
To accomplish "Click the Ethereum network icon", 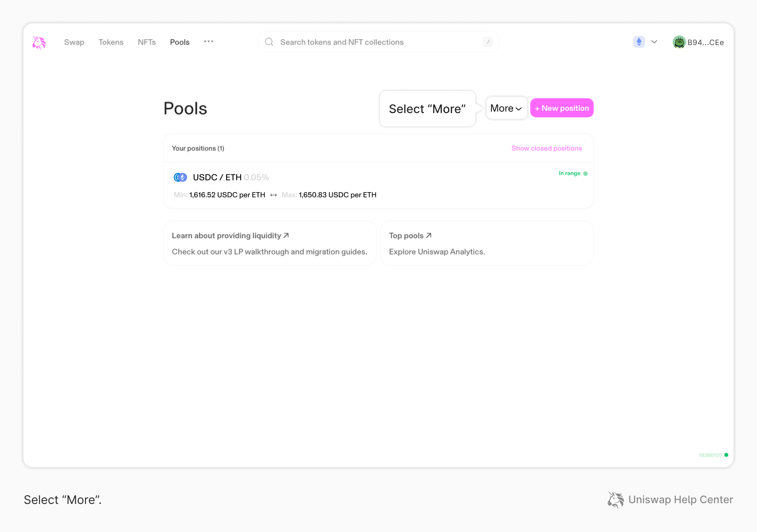I will (x=639, y=42).
